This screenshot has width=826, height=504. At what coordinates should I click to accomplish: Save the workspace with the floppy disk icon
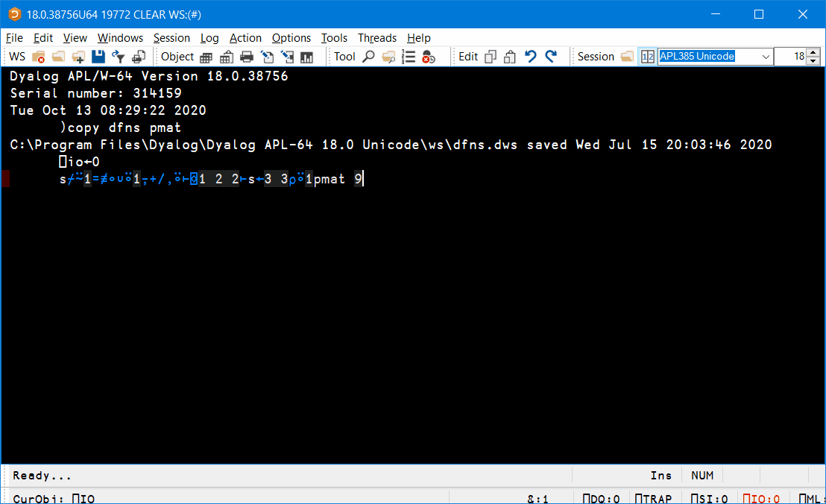pyautogui.click(x=98, y=57)
